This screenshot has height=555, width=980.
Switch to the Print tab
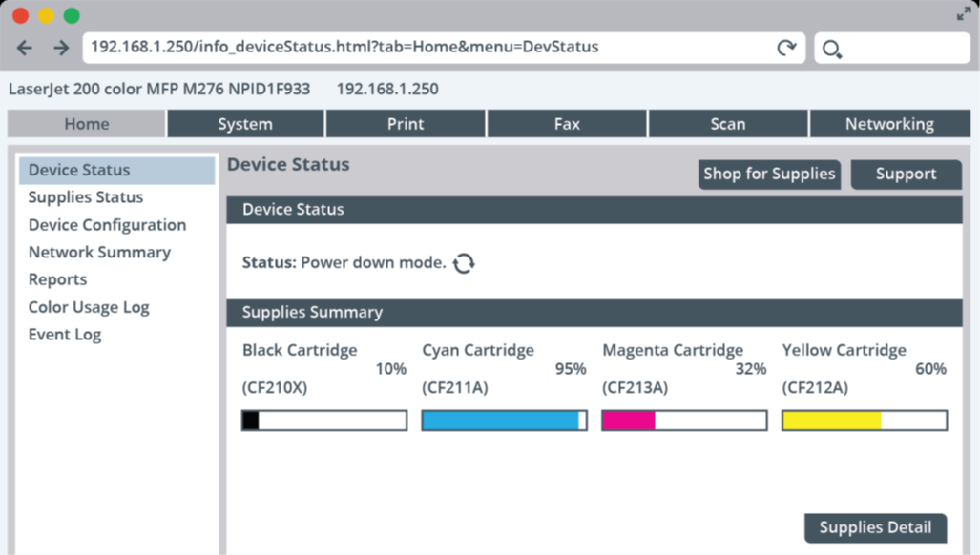tap(406, 124)
